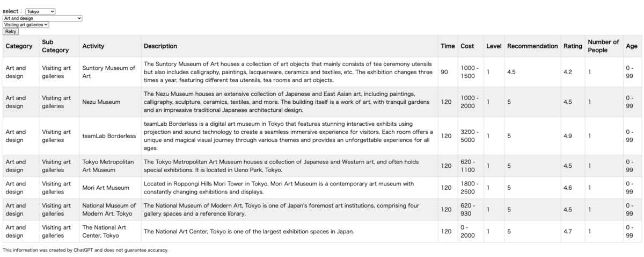
Task: Open the Tokyo city dropdown
Action: point(40,11)
